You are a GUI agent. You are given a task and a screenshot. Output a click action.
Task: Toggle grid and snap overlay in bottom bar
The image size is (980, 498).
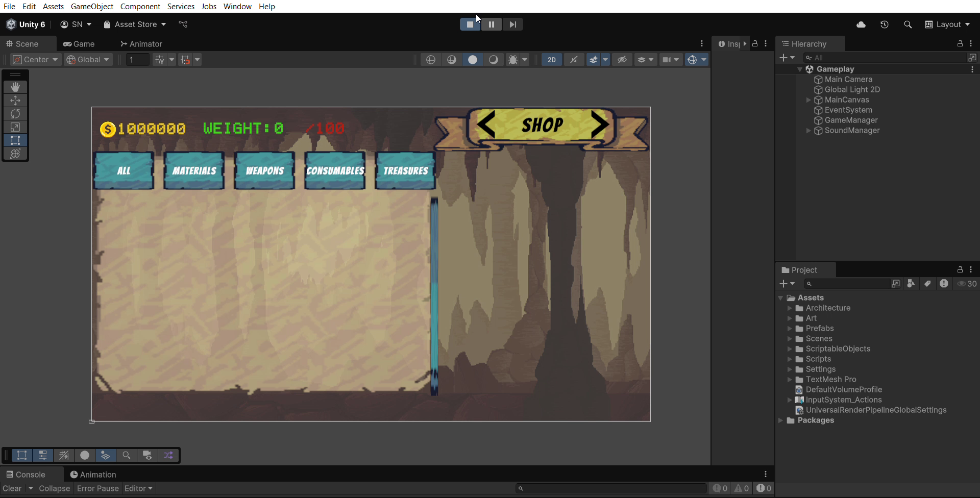point(64,455)
